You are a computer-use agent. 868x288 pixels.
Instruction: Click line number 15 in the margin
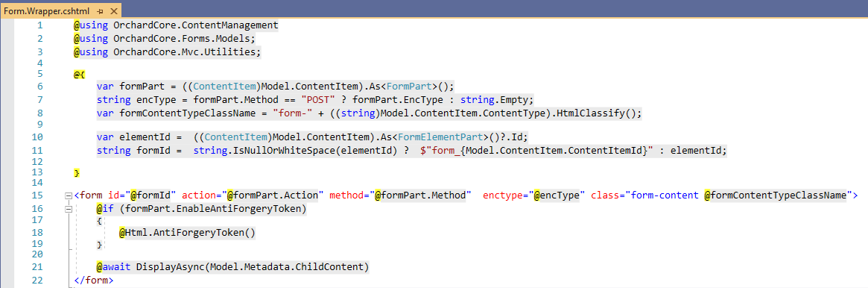[38, 195]
